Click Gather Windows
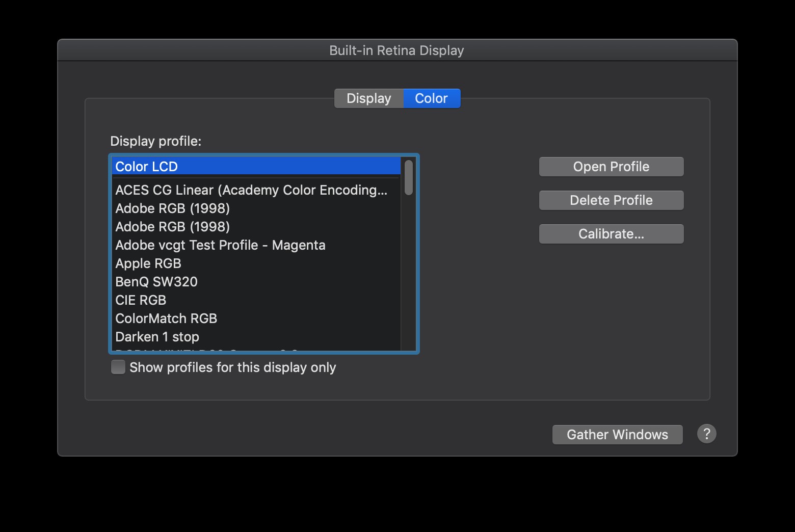The image size is (795, 532). [x=617, y=434]
